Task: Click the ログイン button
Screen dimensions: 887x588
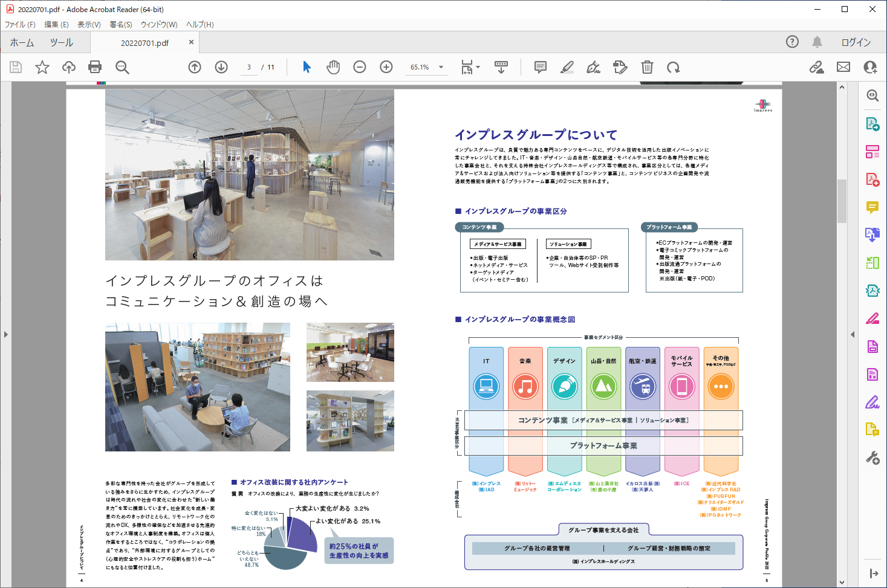Action: click(857, 42)
